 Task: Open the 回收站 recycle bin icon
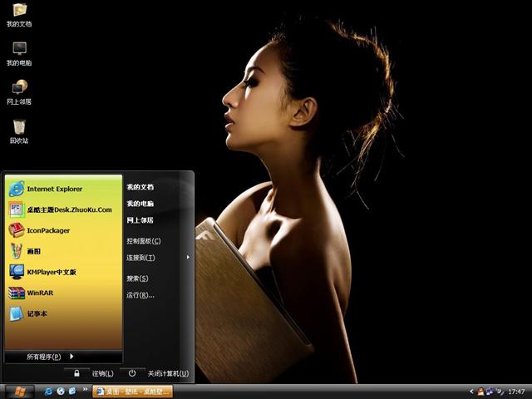pyautogui.click(x=19, y=131)
